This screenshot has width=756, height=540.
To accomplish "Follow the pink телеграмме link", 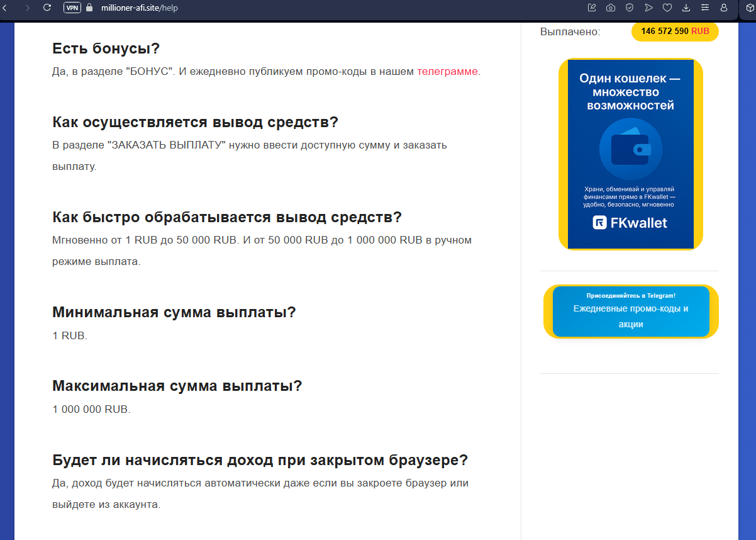I will (x=447, y=72).
